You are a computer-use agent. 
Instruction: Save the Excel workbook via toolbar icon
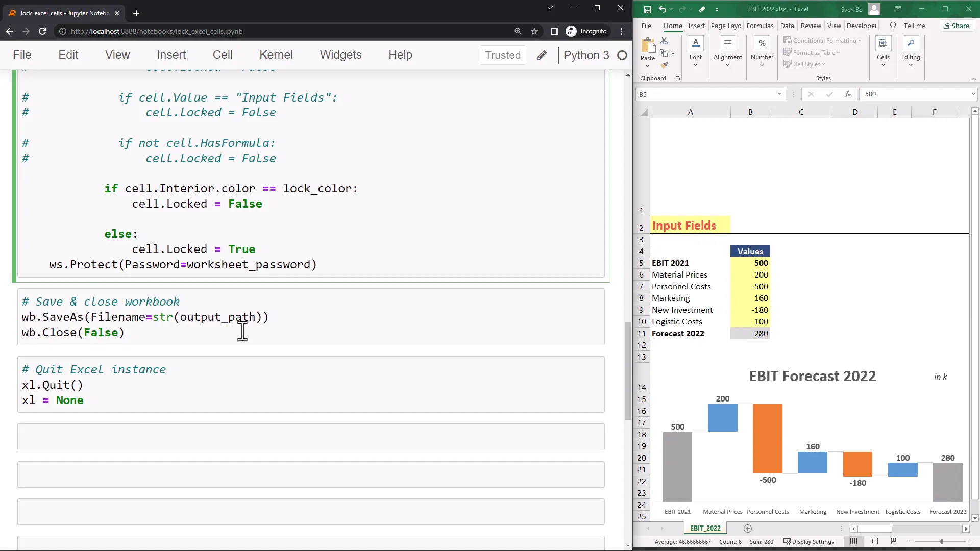[x=647, y=9]
